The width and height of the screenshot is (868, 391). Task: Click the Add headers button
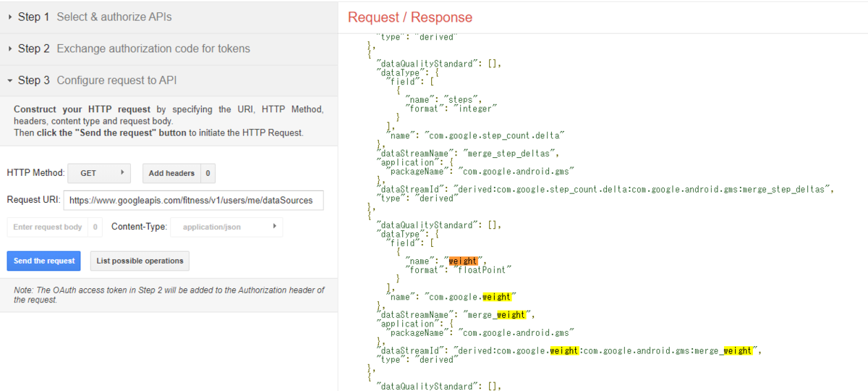click(171, 173)
